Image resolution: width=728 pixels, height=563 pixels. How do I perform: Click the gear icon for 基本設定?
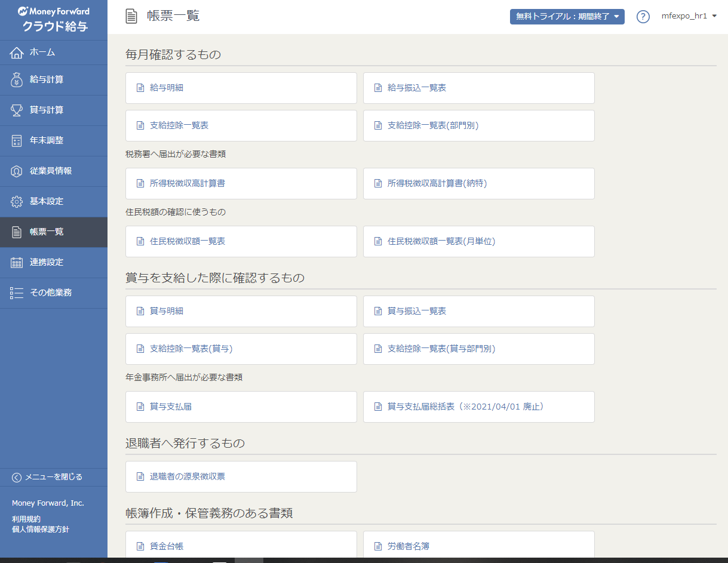[x=17, y=202]
